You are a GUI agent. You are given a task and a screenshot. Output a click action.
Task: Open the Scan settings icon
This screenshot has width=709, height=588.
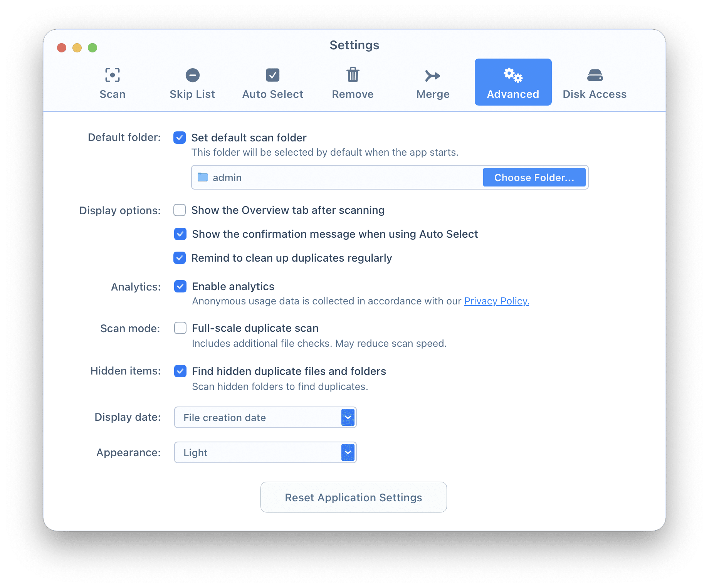point(113,75)
